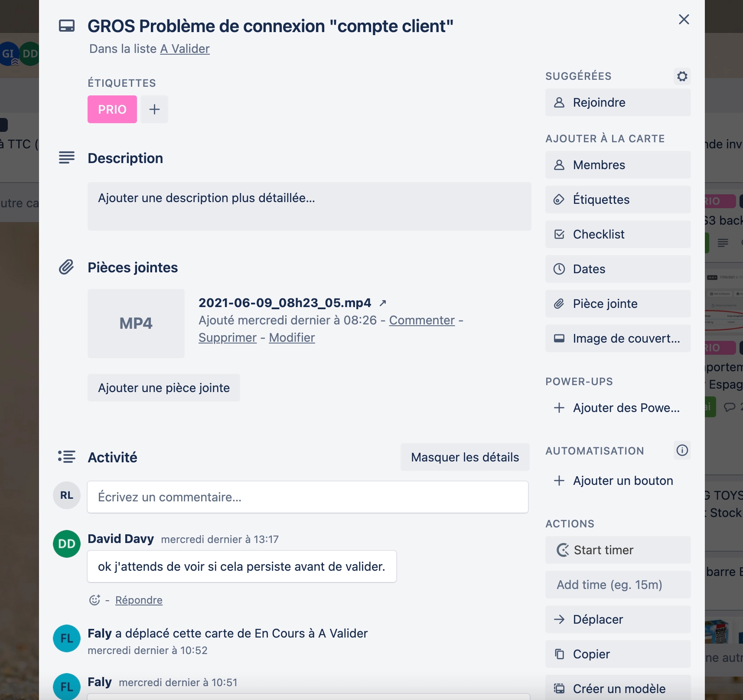The width and height of the screenshot is (743, 700).
Task: Open attachment in new tab arrow
Action: pyautogui.click(x=383, y=303)
